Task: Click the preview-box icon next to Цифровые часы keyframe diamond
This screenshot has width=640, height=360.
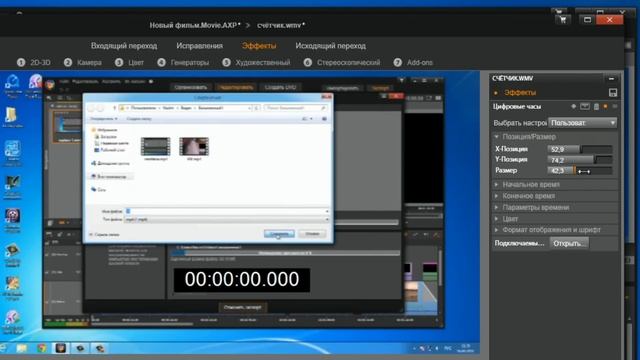Action: pos(585,107)
